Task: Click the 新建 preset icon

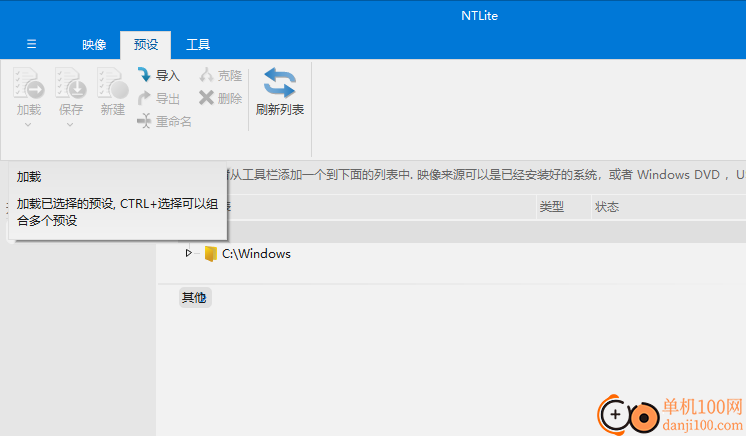Action: [x=113, y=83]
